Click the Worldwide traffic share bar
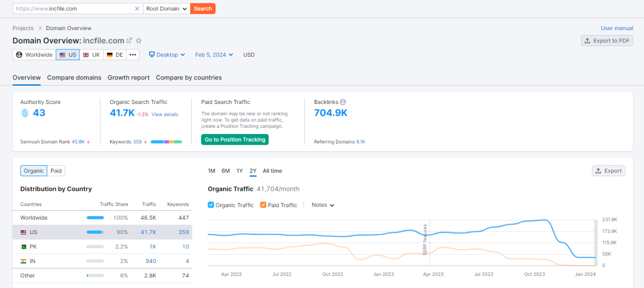 point(95,218)
